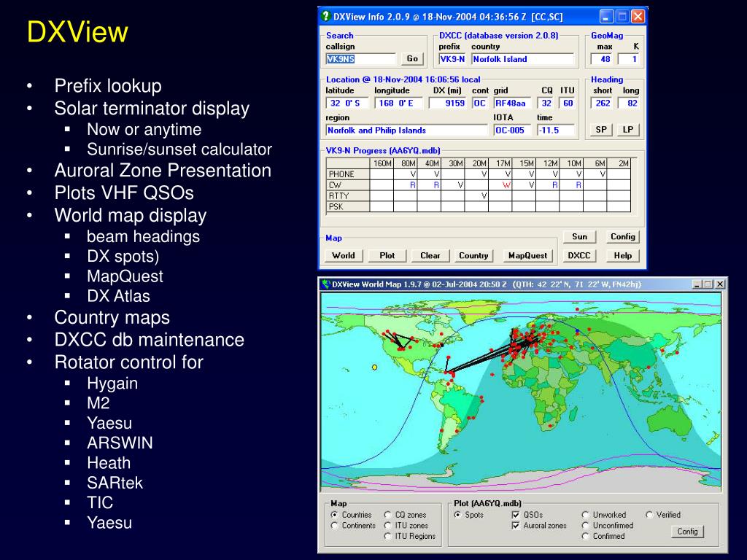Click the latitude field showing 32 0' S
Image resolution: width=747 pixels, height=560 pixels.
[347, 103]
